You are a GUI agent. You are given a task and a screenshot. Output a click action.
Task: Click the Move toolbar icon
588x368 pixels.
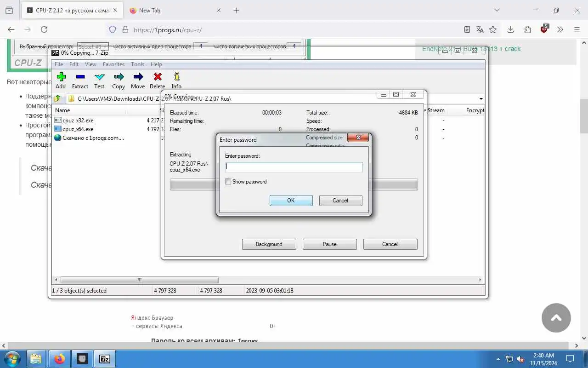click(x=138, y=80)
